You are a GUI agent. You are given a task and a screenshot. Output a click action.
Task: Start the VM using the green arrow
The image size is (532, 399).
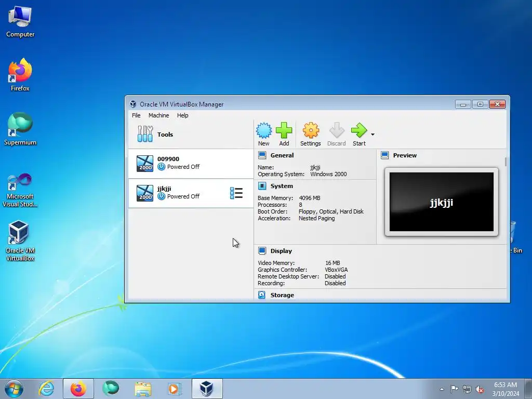point(359,130)
